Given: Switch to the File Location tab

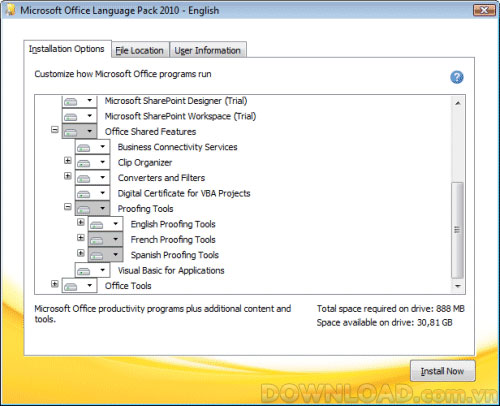Looking at the screenshot, I should pyautogui.click(x=140, y=50).
